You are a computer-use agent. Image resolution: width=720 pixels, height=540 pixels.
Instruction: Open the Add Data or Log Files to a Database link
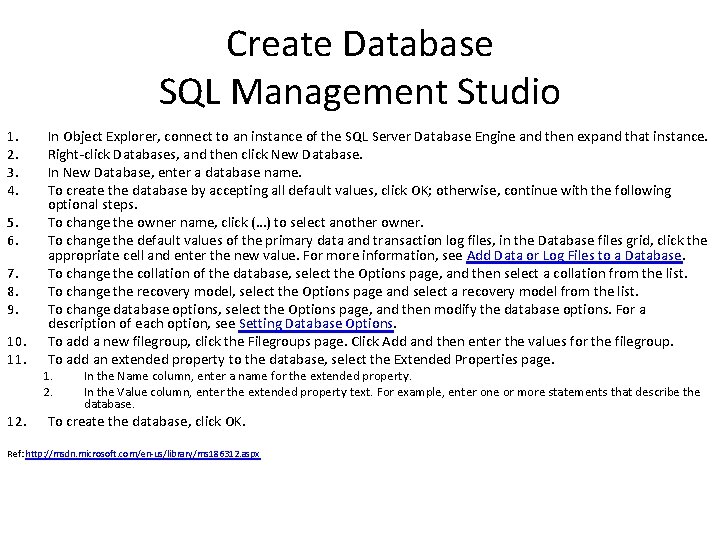pos(574,255)
